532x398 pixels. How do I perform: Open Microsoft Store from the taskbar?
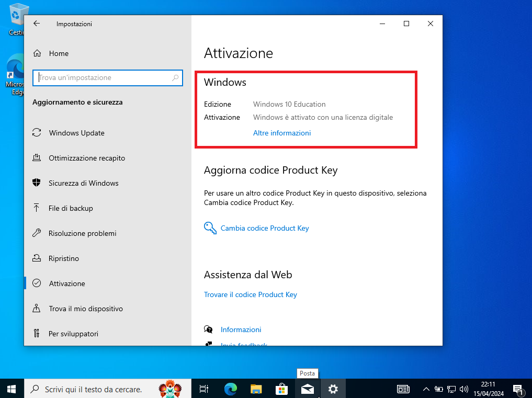click(282, 389)
